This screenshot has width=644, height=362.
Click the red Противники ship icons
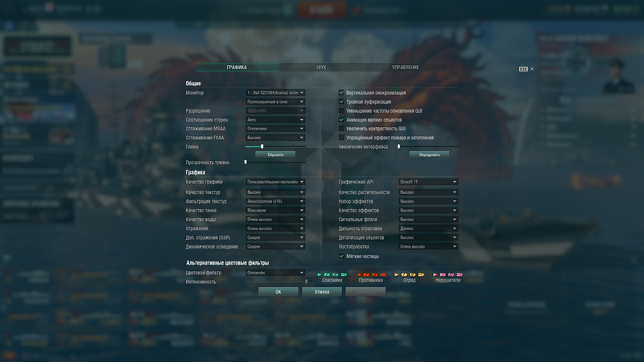(x=371, y=274)
